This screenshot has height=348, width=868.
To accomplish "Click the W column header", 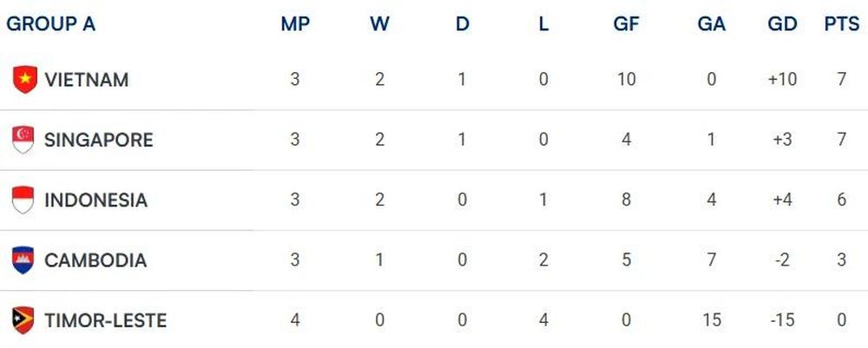I will (x=380, y=24).
